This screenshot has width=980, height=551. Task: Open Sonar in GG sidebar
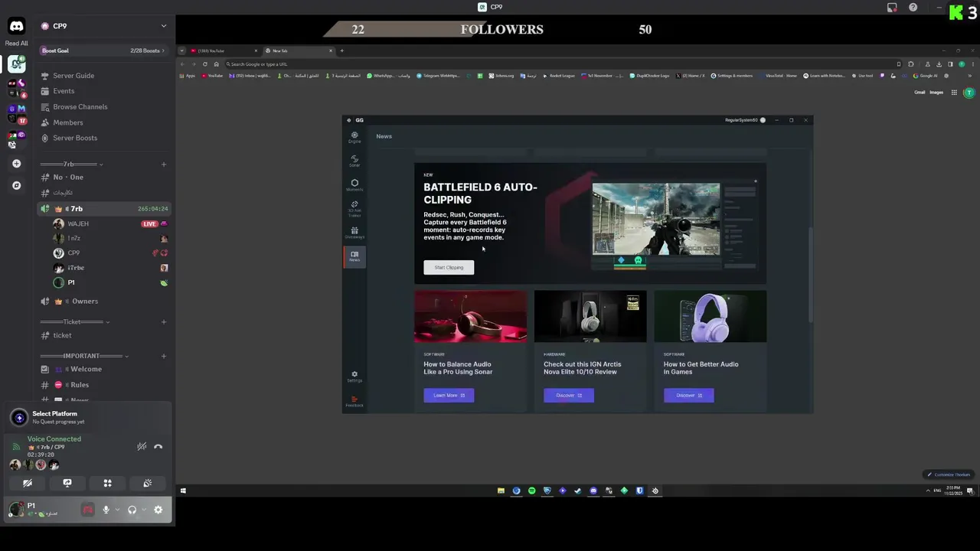point(354,161)
